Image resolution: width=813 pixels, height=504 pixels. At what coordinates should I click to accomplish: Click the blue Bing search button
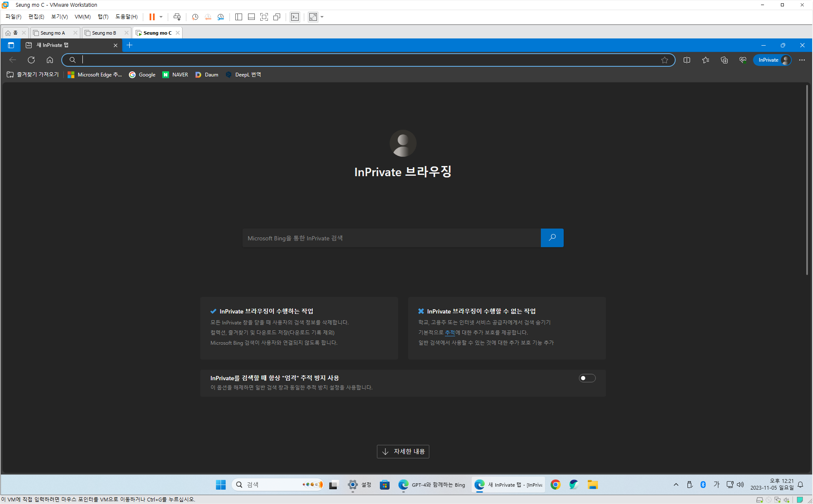coord(552,238)
